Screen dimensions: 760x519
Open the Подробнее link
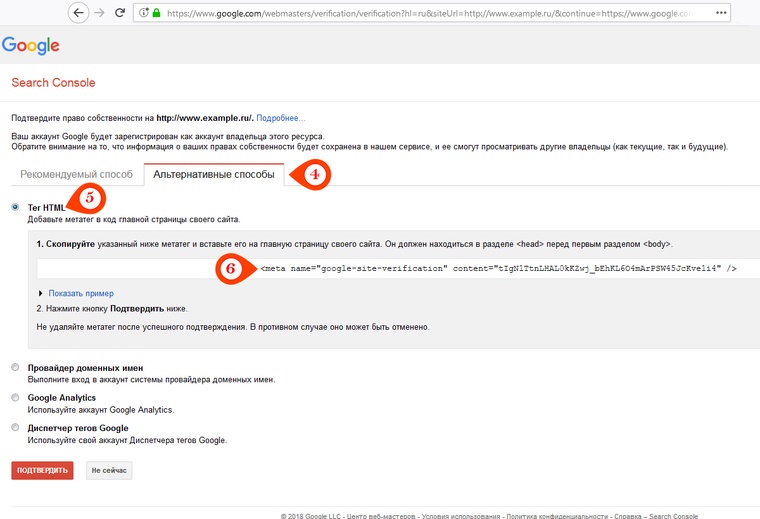point(280,118)
